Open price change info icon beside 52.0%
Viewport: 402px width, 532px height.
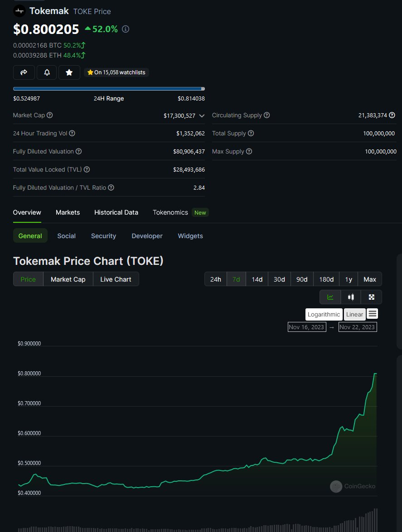[x=126, y=29]
